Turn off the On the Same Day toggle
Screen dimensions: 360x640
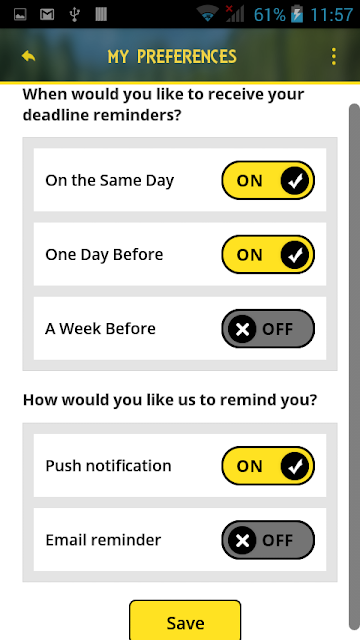click(268, 180)
